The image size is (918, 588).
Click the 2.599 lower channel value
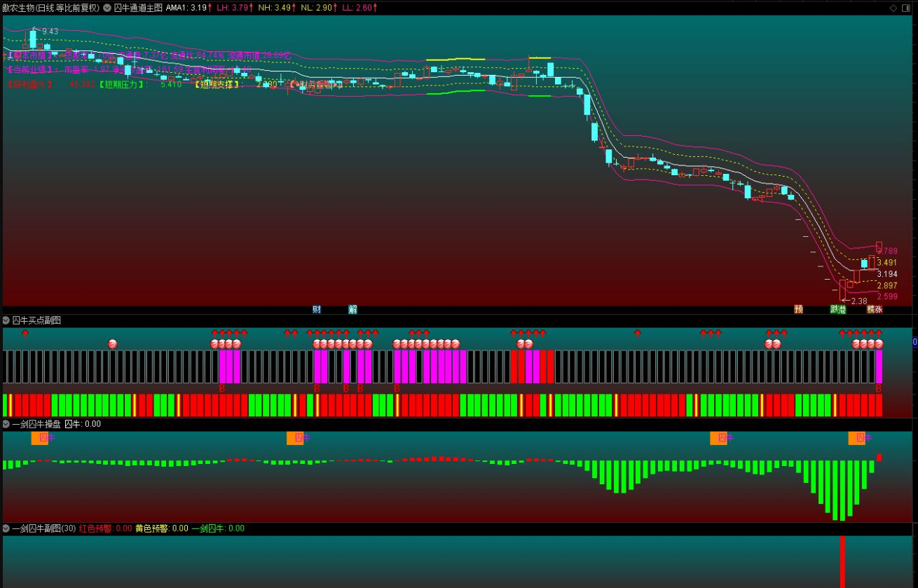[887, 296]
